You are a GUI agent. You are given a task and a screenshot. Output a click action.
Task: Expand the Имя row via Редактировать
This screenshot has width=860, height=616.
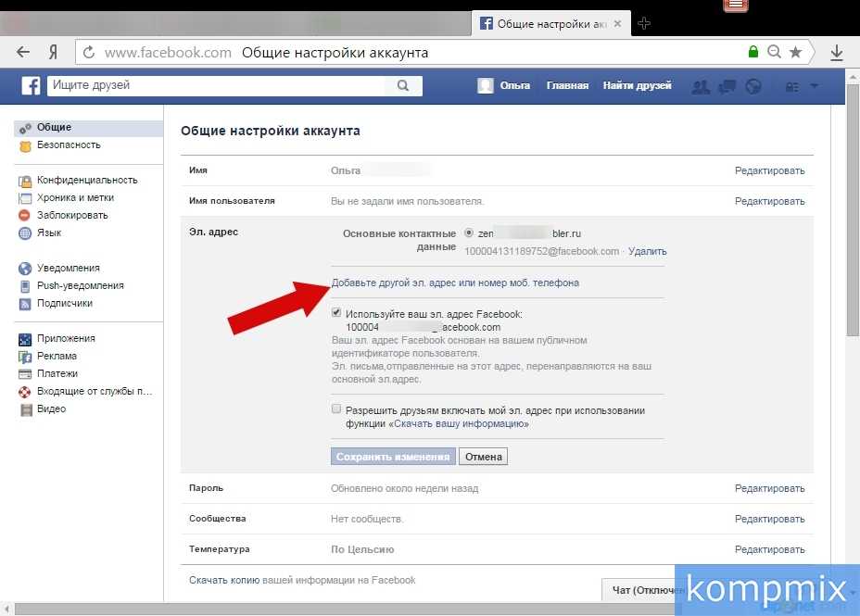[769, 170]
